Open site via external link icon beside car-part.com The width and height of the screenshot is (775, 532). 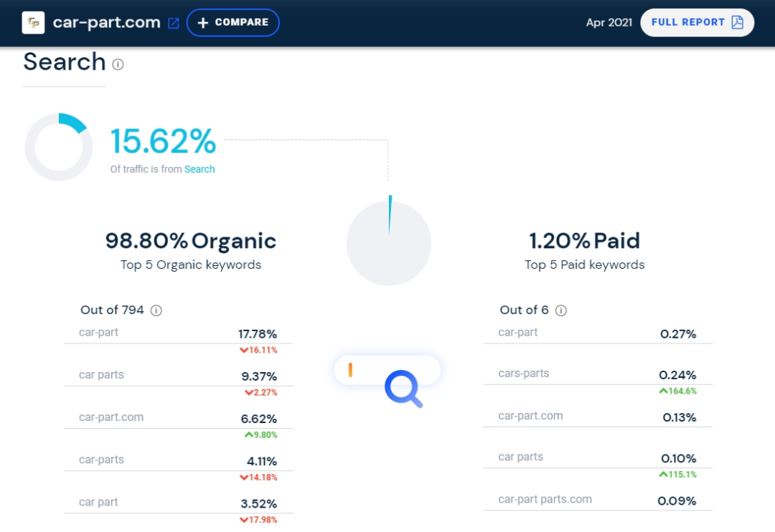172,22
